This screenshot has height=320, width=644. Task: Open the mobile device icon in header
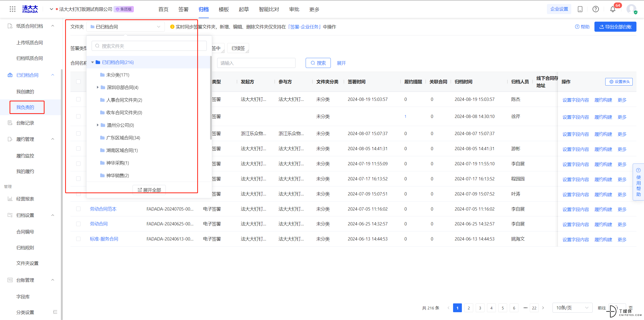(580, 9)
